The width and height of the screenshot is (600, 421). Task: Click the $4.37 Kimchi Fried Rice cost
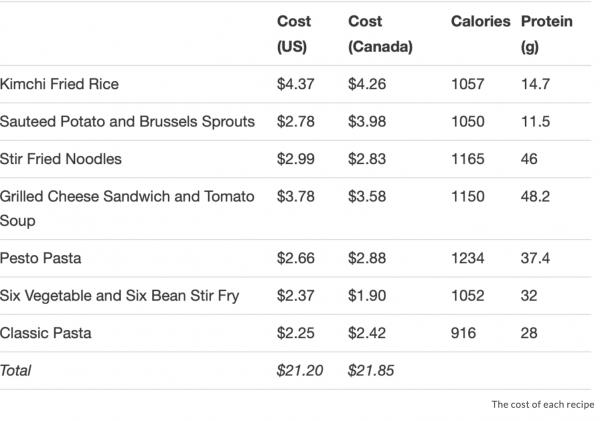click(295, 84)
